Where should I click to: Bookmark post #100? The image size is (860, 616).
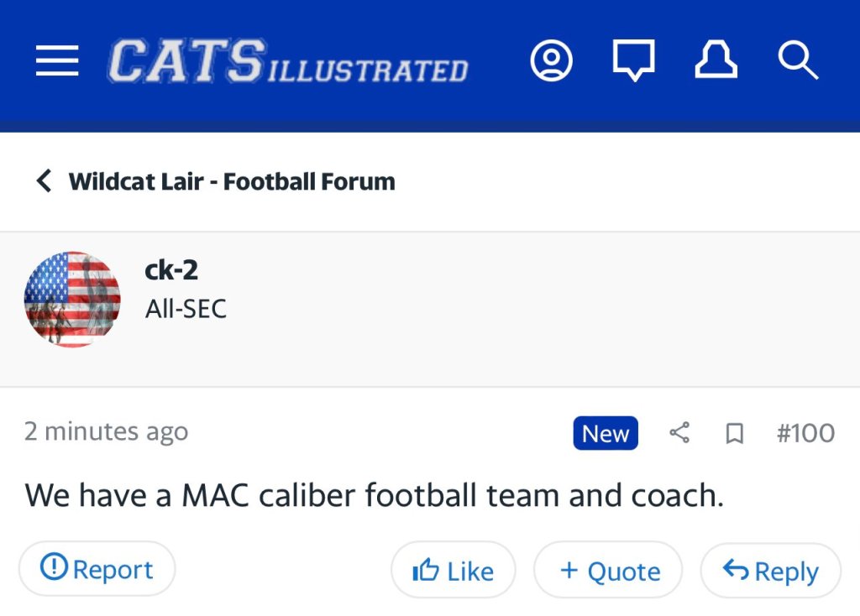pyautogui.click(x=734, y=433)
